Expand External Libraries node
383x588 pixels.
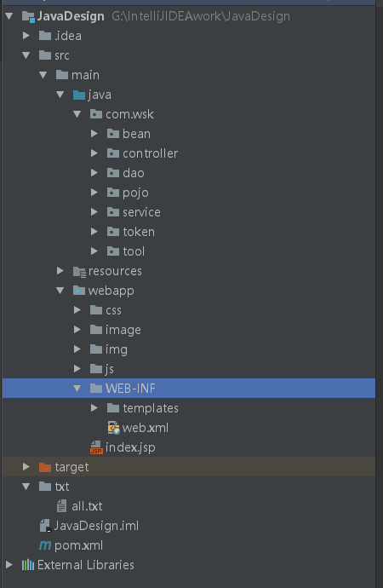9,565
